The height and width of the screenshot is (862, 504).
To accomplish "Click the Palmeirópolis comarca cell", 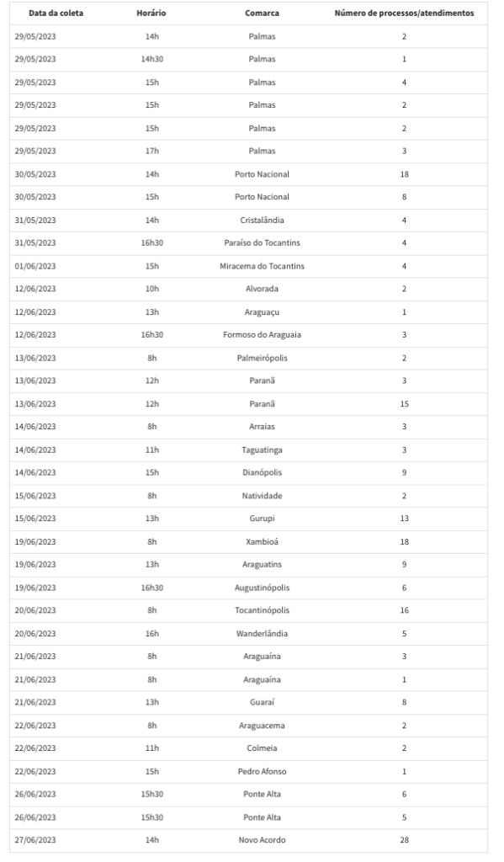I will point(263,358).
